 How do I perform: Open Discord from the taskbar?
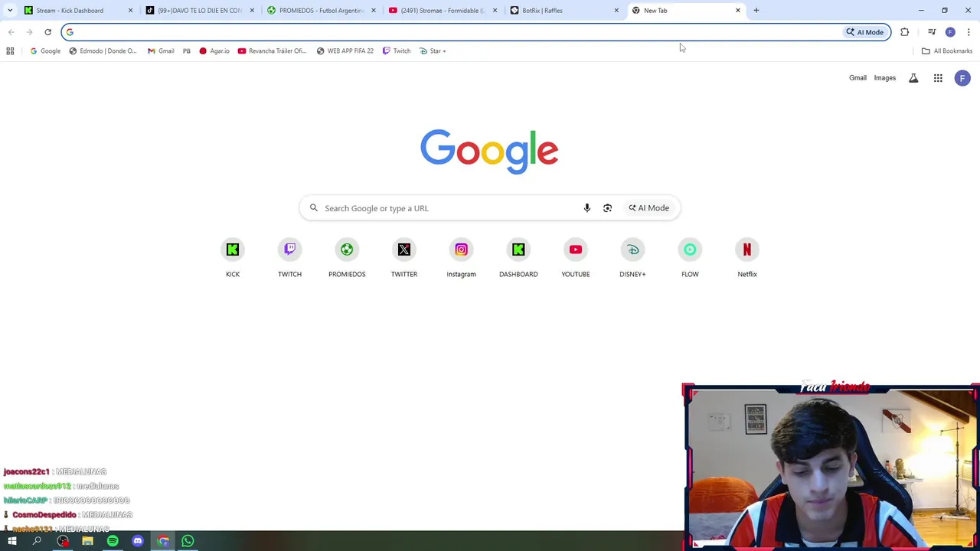pos(138,541)
